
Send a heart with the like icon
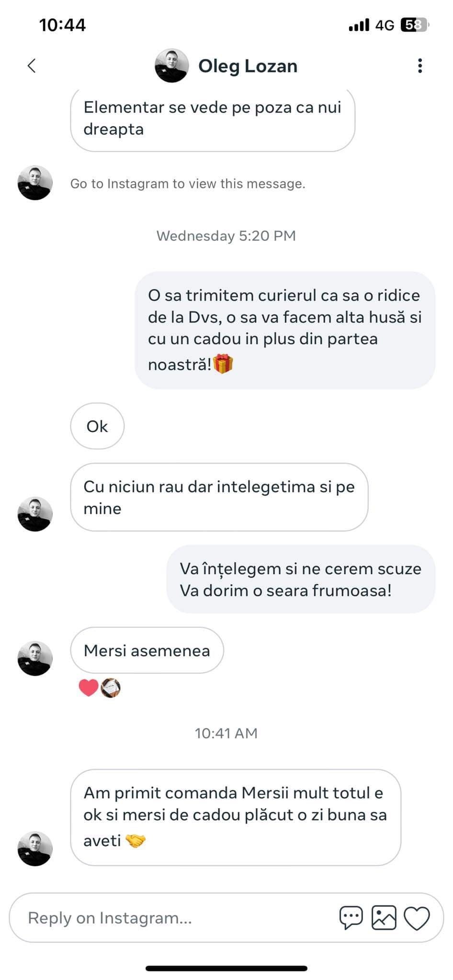pyautogui.click(x=417, y=918)
